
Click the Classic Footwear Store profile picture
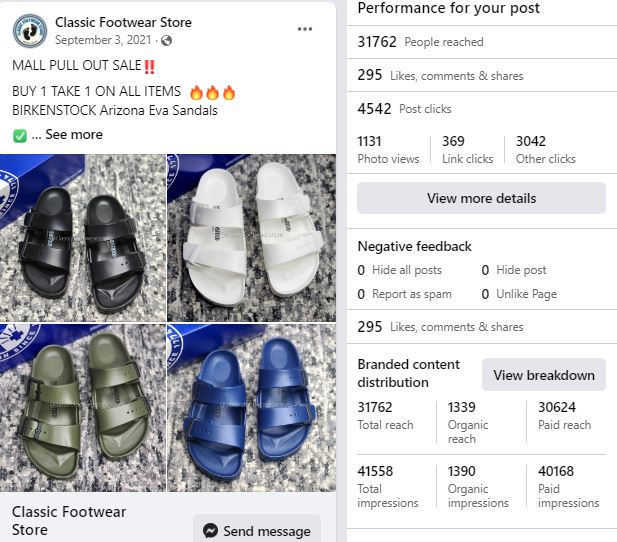point(30,31)
